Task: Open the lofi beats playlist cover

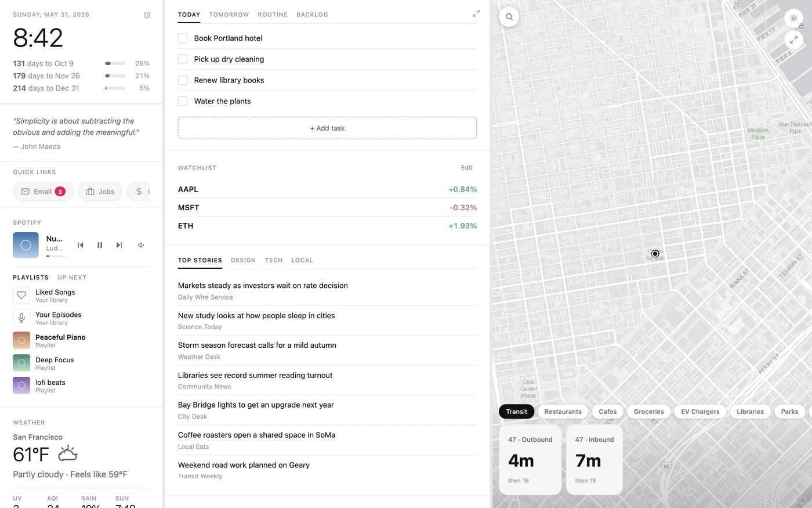Action: (x=21, y=385)
